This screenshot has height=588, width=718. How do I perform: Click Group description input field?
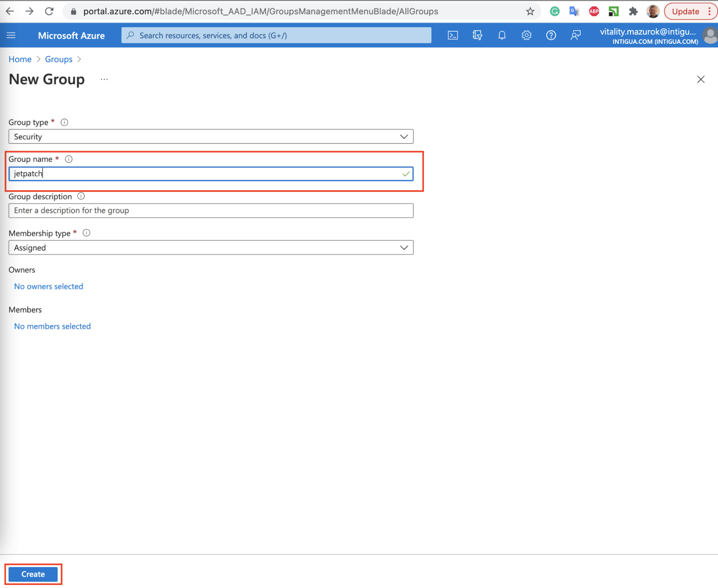pos(211,210)
